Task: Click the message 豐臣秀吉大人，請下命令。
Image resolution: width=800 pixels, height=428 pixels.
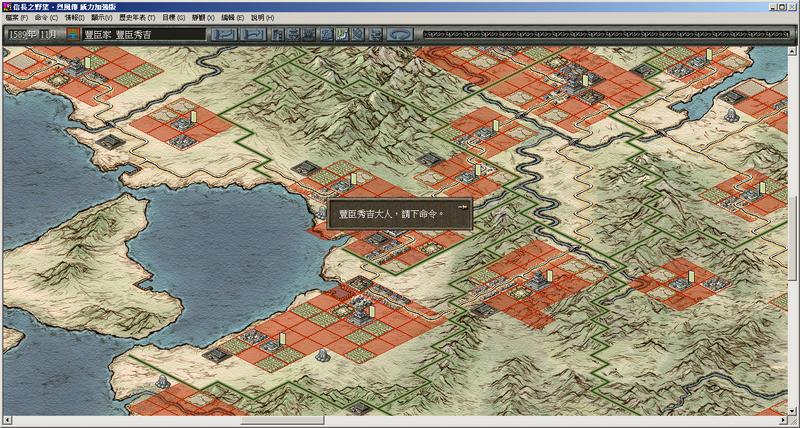Action: pyautogui.click(x=391, y=214)
